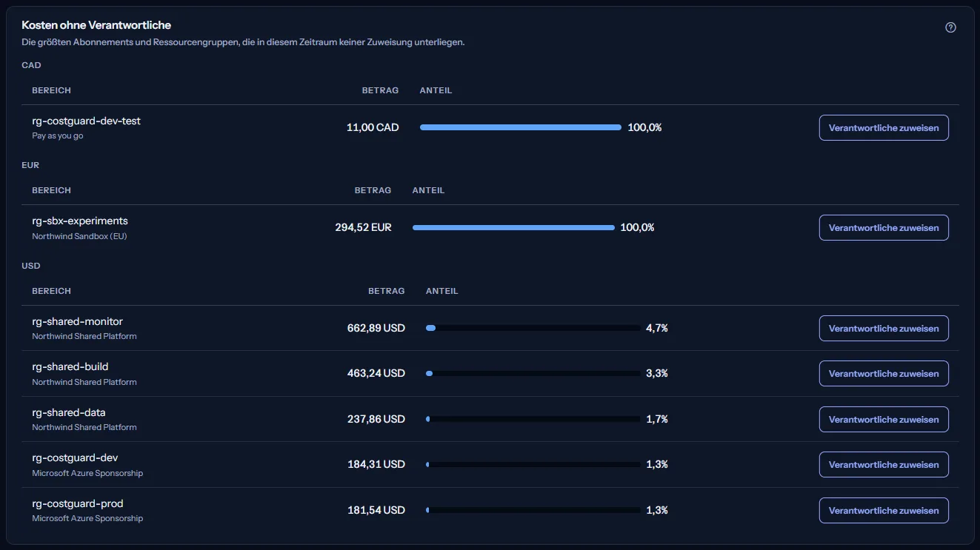Select the amount 237,86 USD
The height and width of the screenshot is (550, 980).
[376, 419]
